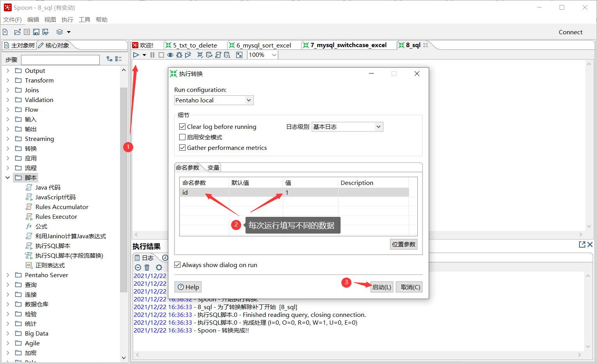Open the Run configuration dropdown
Screen dimensions: 597x364
click(x=249, y=100)
